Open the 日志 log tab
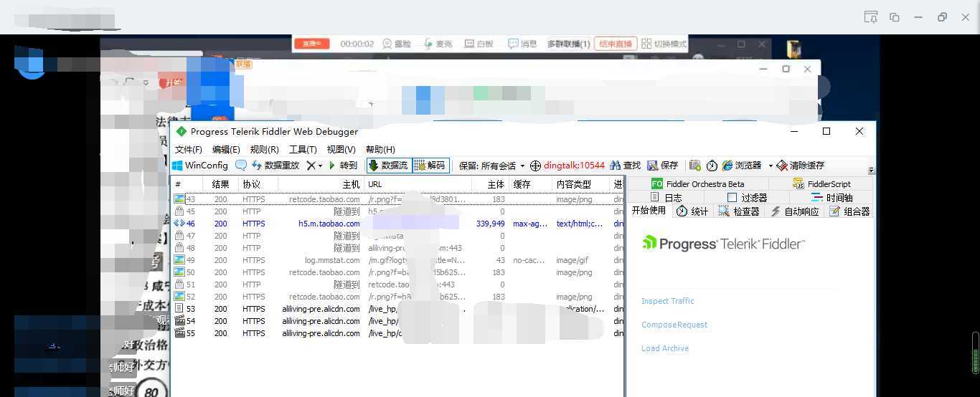Image resolution: width=980 pixels, height=397 pixels. coord(666,198)
